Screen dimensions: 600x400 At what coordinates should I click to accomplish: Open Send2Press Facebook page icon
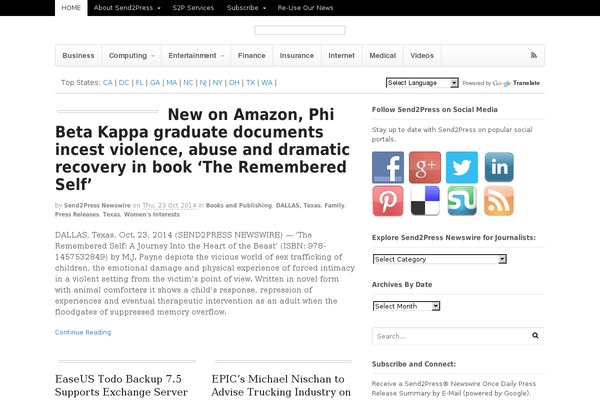pyautogui.click(x=388, y=167)
